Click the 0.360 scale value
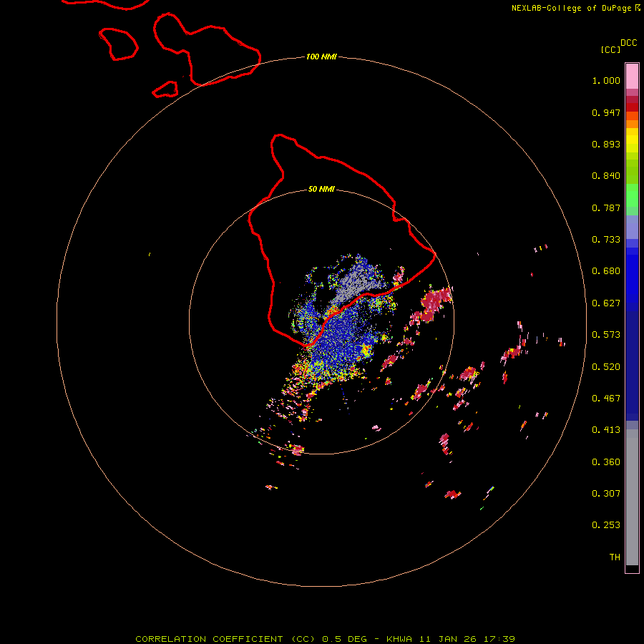This screenshot has width=644, height=644. click(606, 462)
